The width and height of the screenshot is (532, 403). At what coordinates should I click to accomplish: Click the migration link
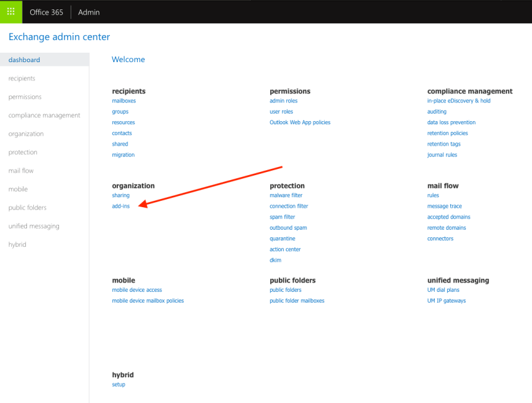click(x=123, y=155)
